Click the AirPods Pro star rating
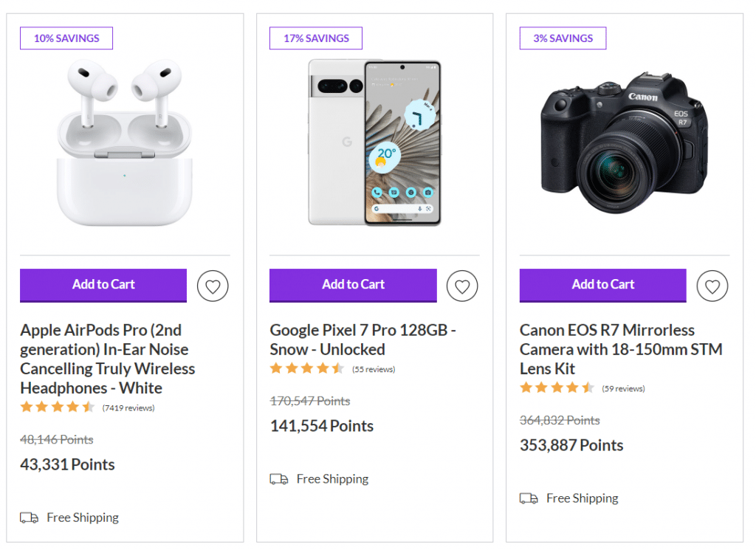 click(x=58, y=407)
